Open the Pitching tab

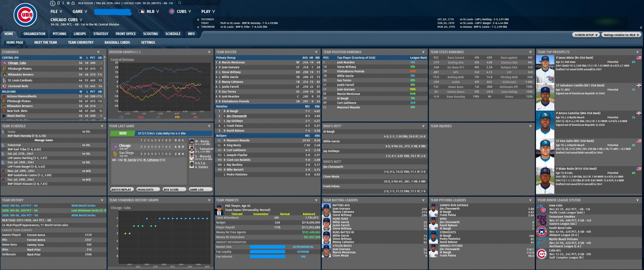point(59,34)
